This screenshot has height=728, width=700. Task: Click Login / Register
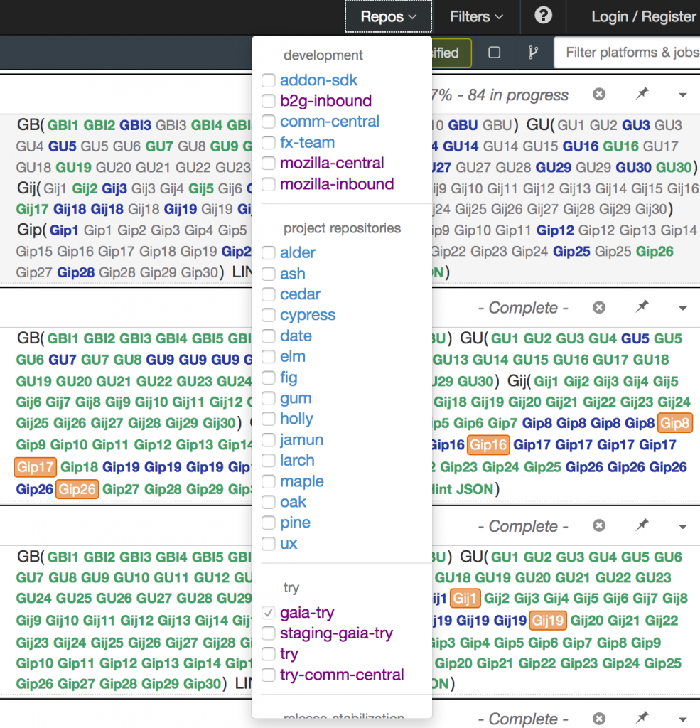(x=643, y=17)
